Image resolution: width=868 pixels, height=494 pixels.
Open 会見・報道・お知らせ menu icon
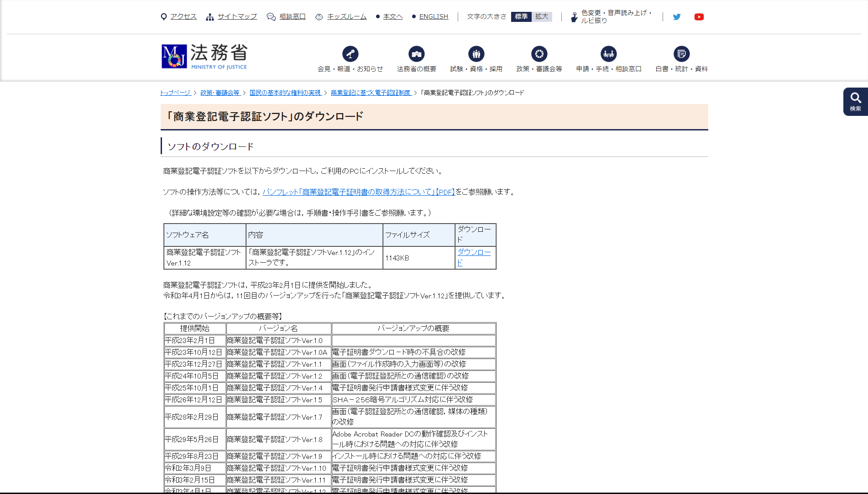(x=350, y=54)
